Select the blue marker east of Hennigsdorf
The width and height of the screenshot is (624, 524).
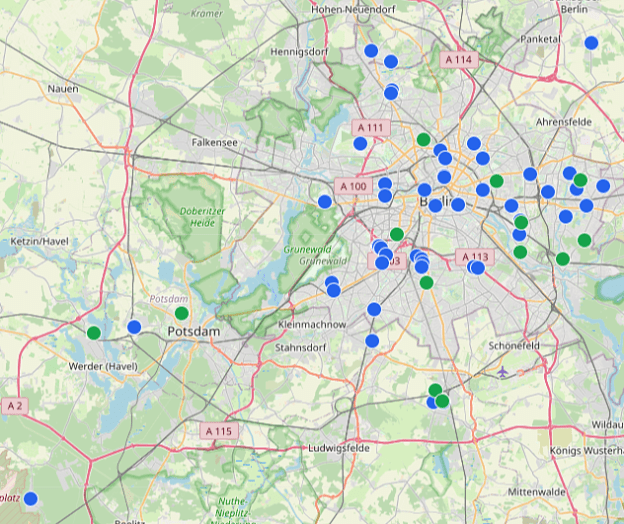(x=371, y=51)
